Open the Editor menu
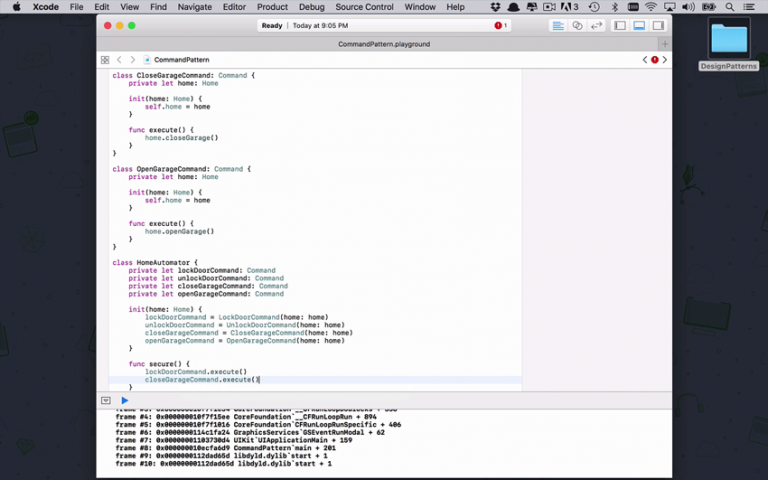Image resolution: width=768 pixels, height=480 pixels. pos(234,7)
